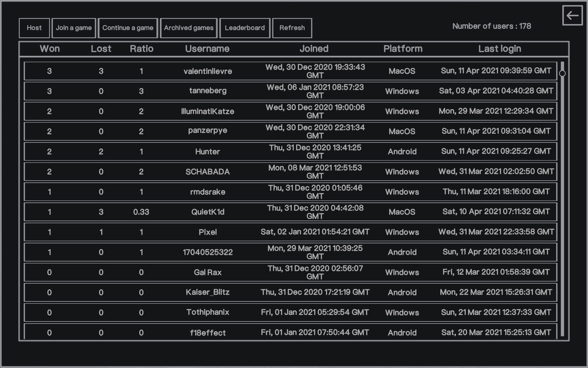Click the Joined column header

click(314, 49)
